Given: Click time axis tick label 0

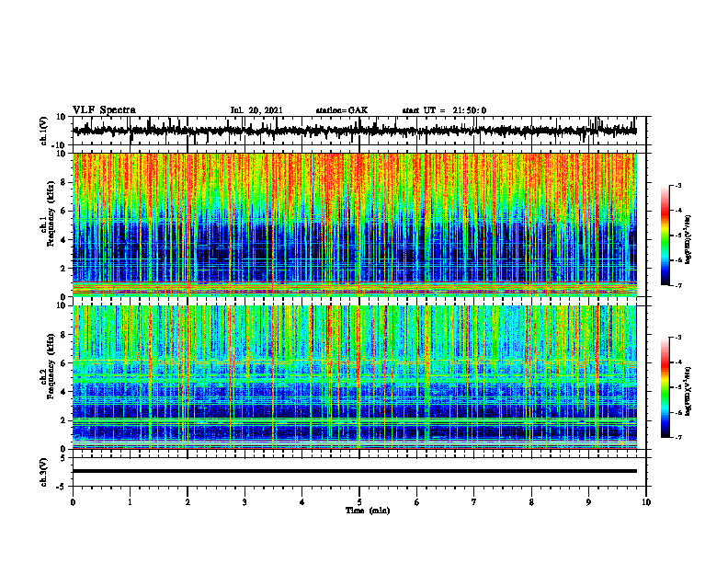Looking at the screenshot, I should (x=73, y=502).
